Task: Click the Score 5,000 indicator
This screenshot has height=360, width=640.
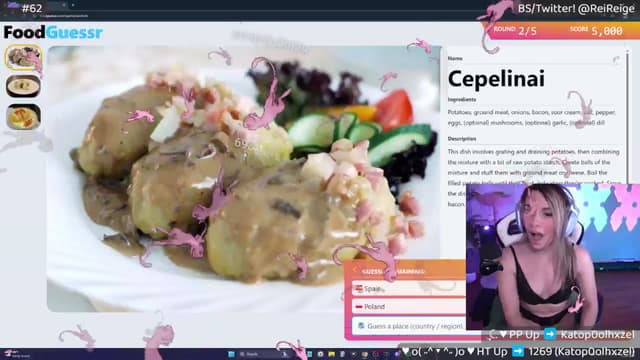Action: 596,31
